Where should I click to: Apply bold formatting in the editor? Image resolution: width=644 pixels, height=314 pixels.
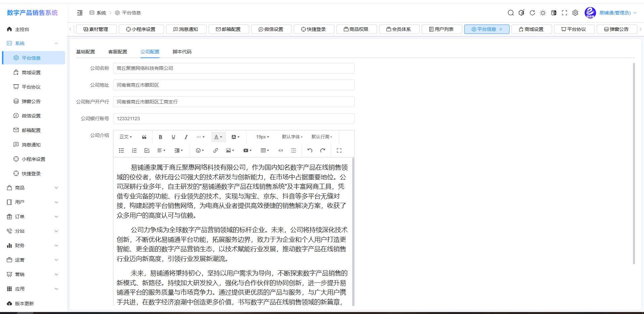pyautogui.click(x=160, y=137)
